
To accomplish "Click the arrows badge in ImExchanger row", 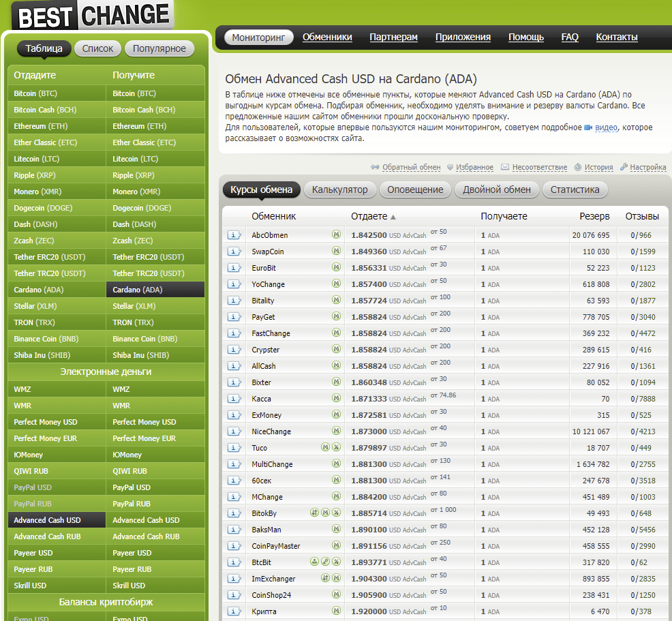I will tap(325, 579).
